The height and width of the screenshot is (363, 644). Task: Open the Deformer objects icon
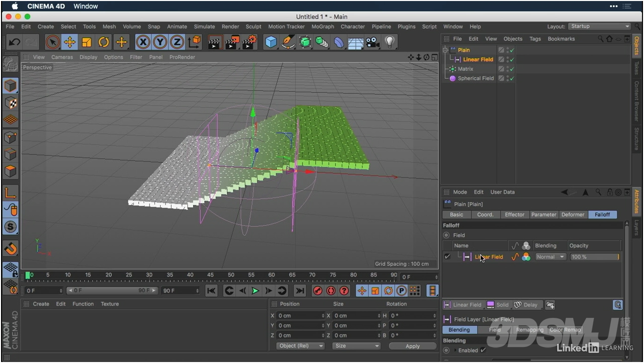click(x=339, y=43)
